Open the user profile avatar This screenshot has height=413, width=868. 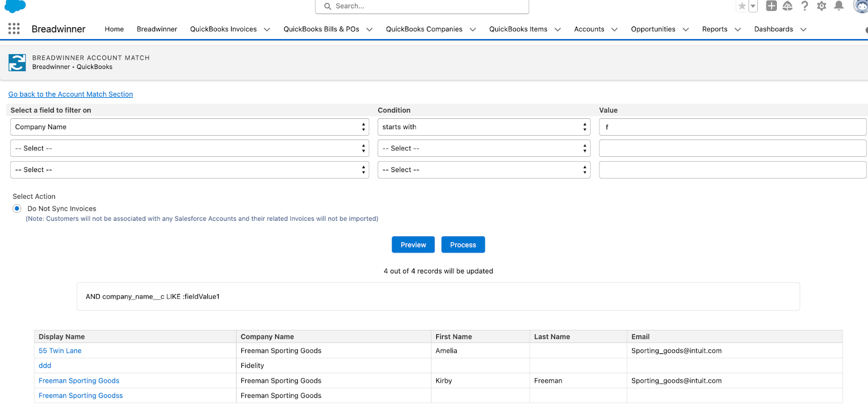[860, 6]
